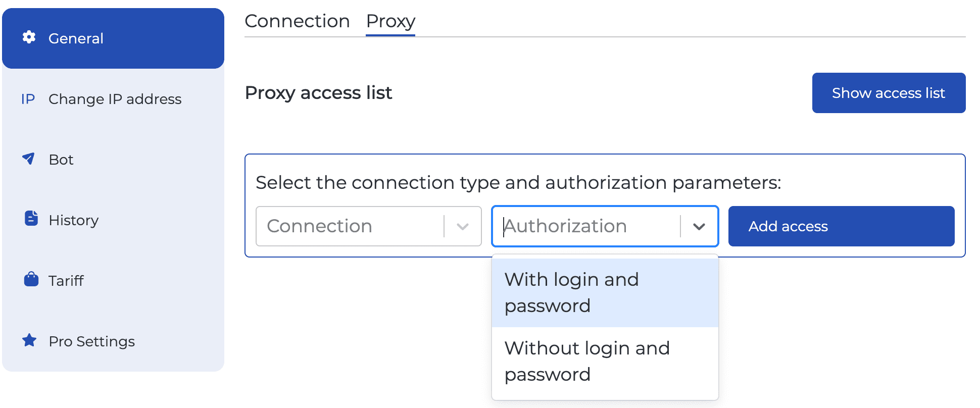Open the History section

click(73, 220)
